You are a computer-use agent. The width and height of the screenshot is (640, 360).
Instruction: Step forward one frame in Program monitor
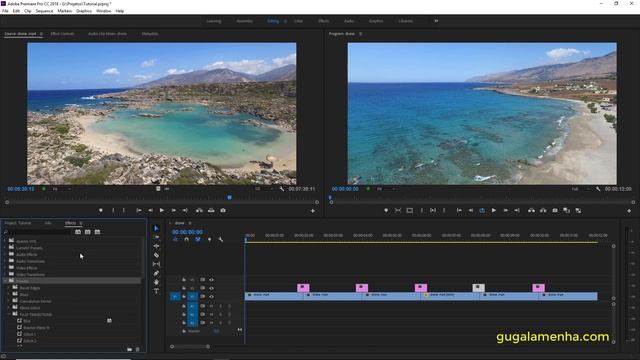[x=506, y=211]
